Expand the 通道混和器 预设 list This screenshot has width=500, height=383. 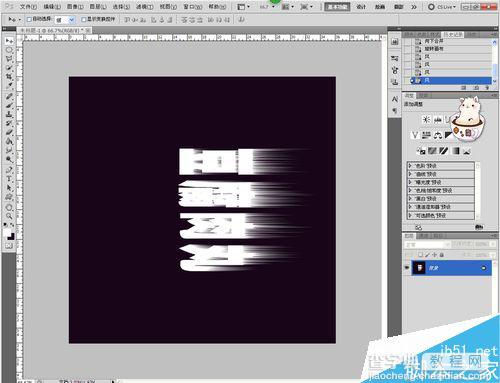coord(410,207)
